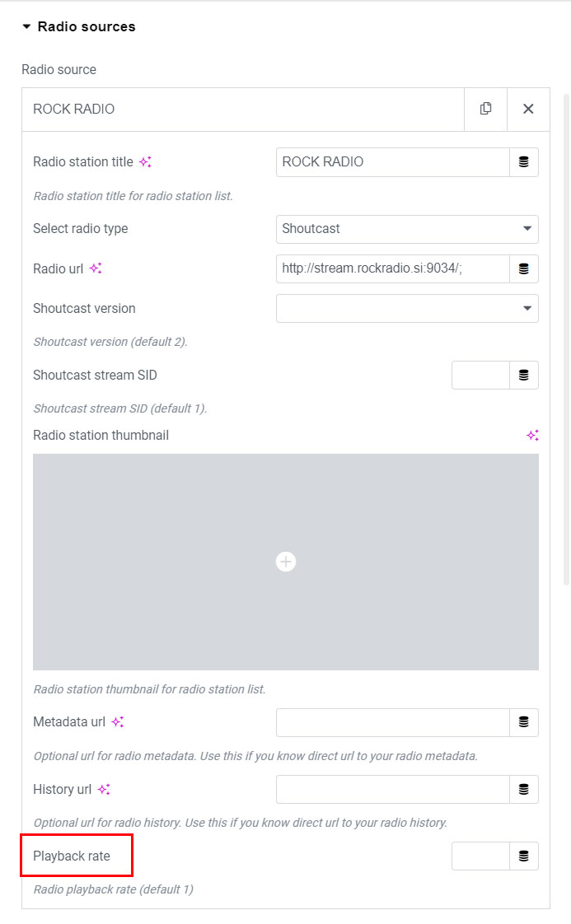Open dynamic tags for Shoutcast stream SID
571x924 pixels.
pyautogui.click(x=523, y=376)
